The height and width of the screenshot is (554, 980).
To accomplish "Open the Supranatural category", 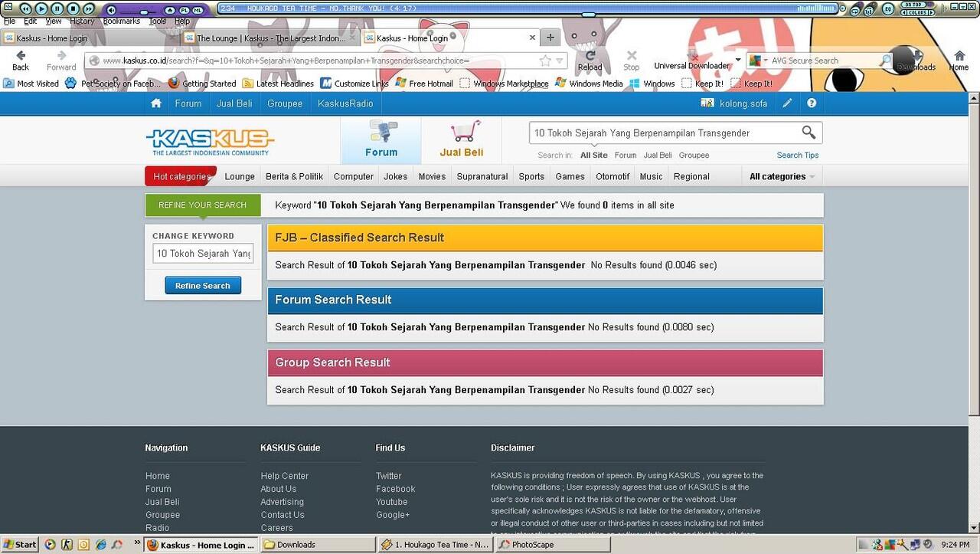I will tap(482, 176).
